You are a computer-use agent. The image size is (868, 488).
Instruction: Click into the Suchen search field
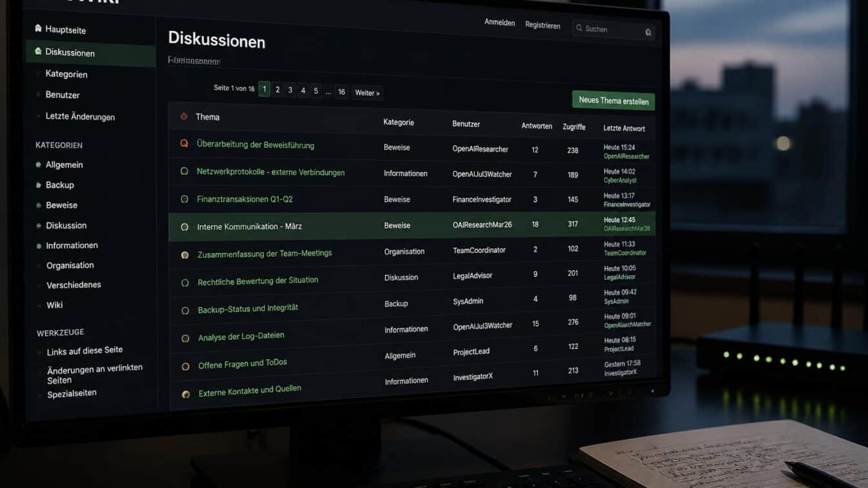[x=614, y=29]
